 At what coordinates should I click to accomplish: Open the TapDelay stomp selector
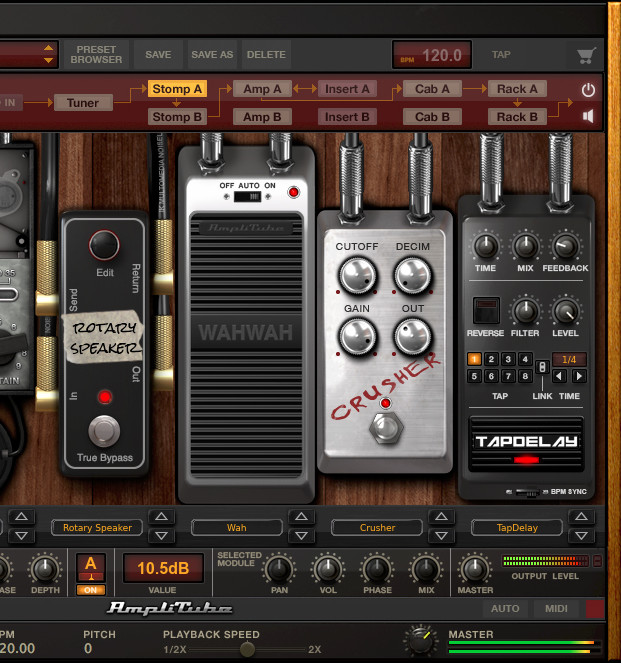517,528
